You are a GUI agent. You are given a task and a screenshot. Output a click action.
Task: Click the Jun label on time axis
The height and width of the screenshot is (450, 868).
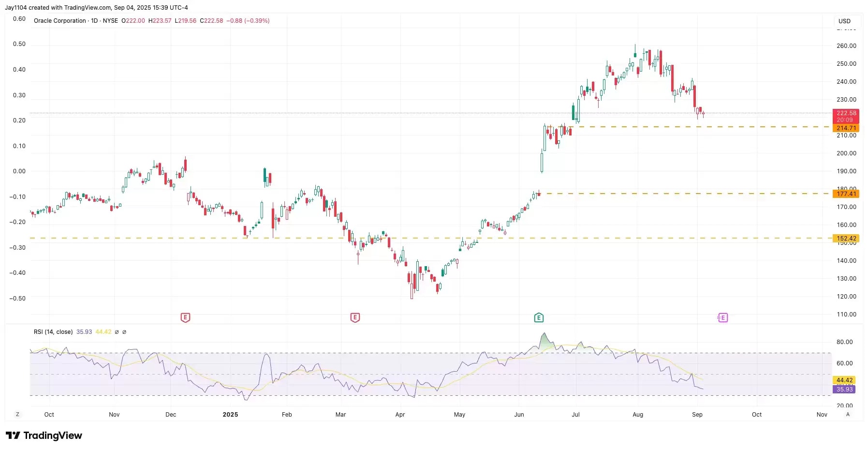coord(519,415)
